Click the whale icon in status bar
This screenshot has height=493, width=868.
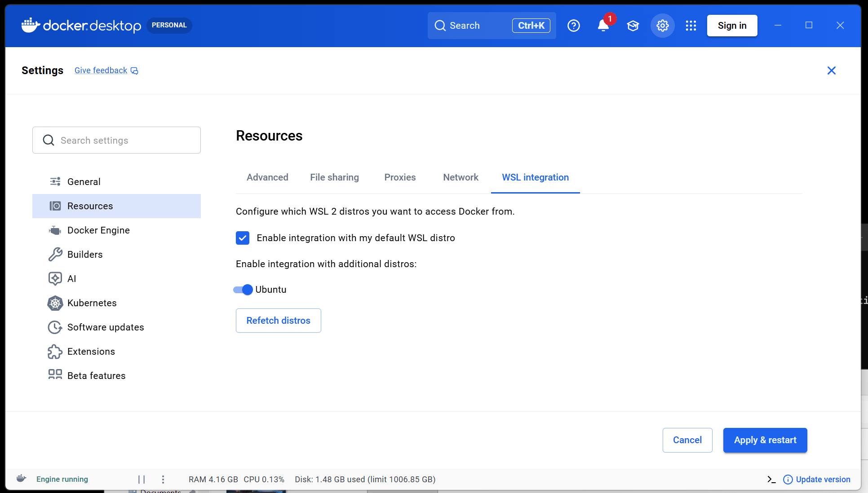click(21, 479)
